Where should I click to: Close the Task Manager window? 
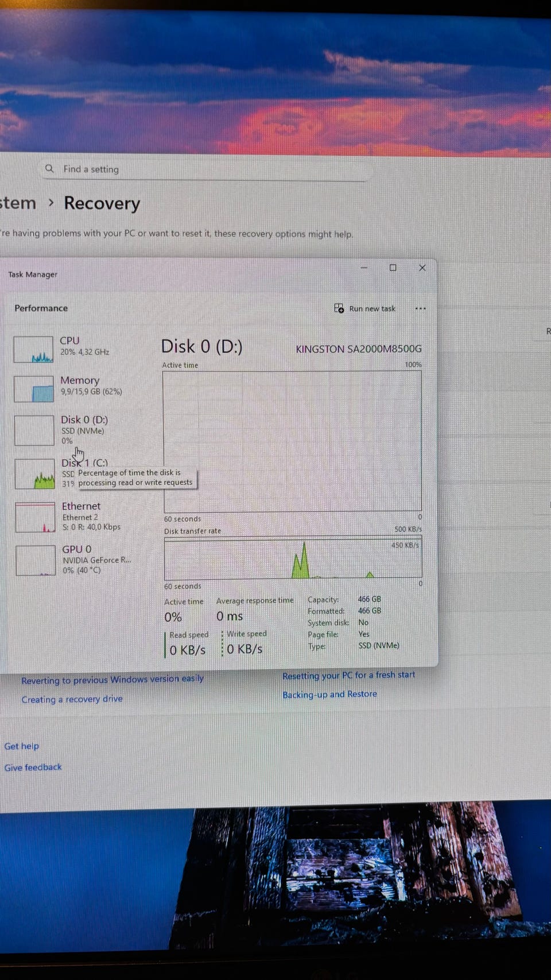pyautogui.click(x=422, y=268)
